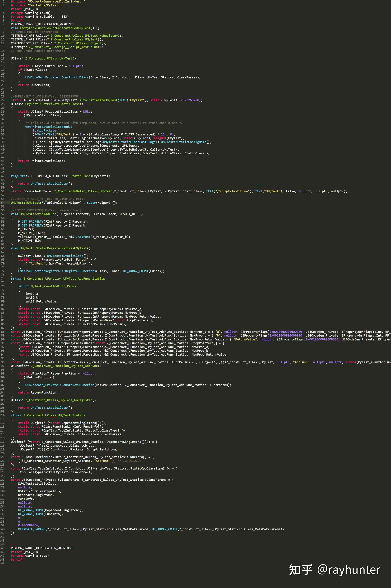Select the PRAGMA_DISABLE_DEPRECATION_WARNINGS macro
Viewport: 391px width, 588px height.
pyautogui.click(x=42, y=24)
